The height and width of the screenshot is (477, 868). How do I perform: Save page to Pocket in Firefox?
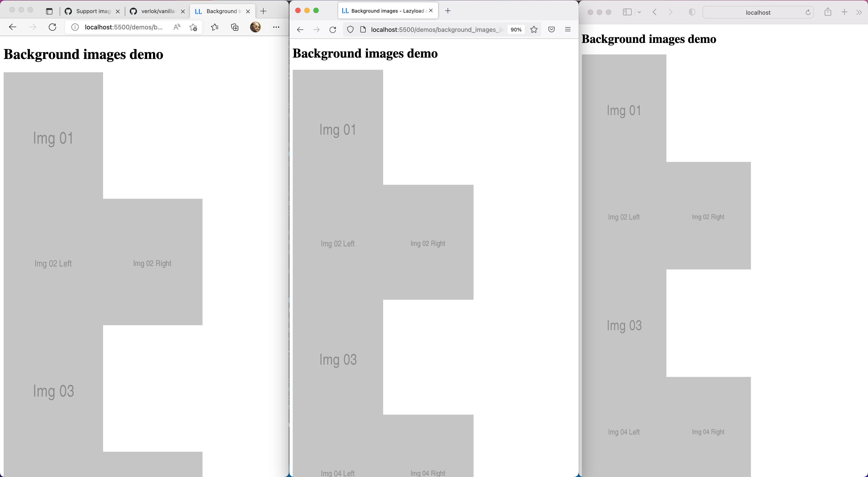tap(552, 30)
